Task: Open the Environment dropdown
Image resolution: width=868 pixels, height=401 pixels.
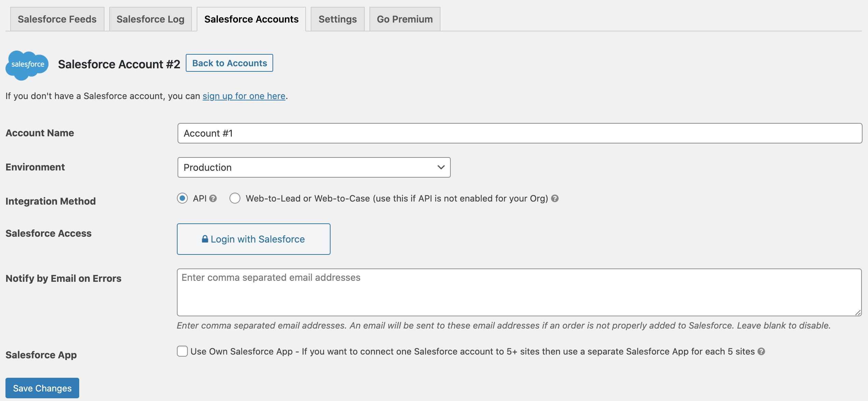Action: (x=314, y=167)
